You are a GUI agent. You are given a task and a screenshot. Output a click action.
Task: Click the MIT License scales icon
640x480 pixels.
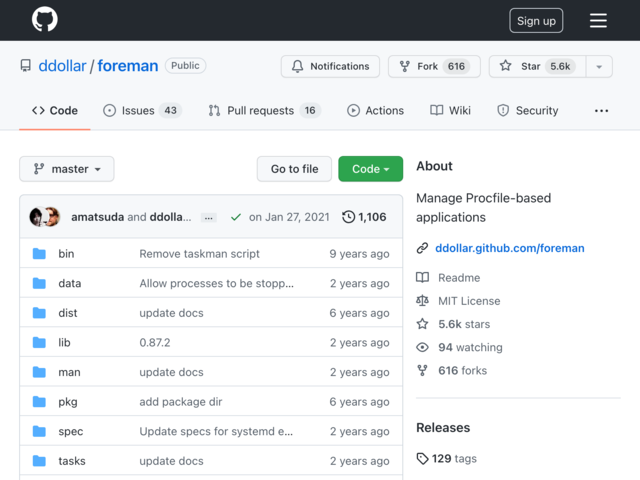(x=422, y=301)
